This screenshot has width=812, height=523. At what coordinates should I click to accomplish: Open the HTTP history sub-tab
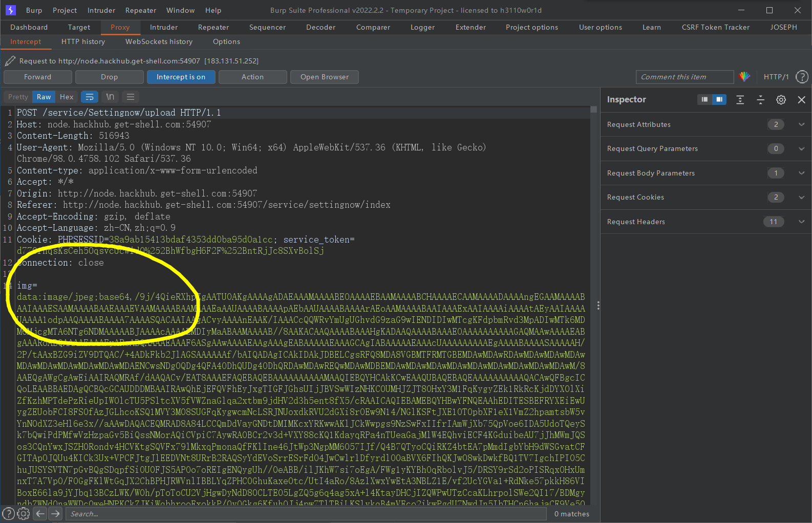pos(83,41)
